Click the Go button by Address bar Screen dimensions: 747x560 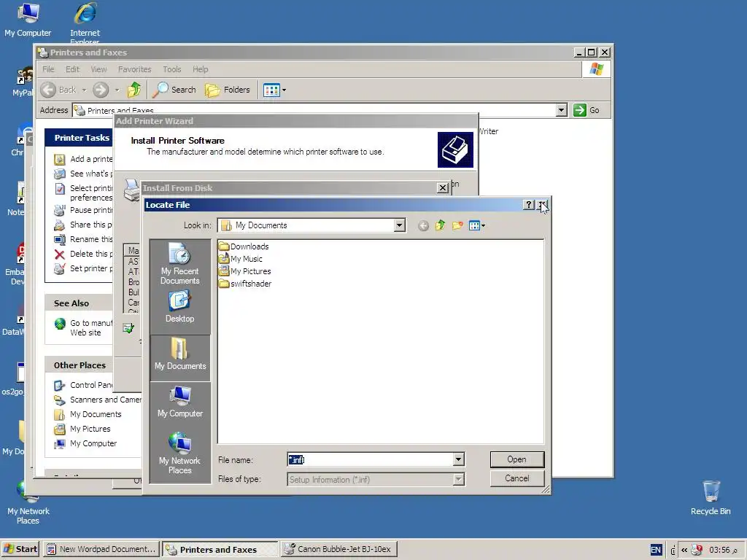[x=587, y=110]
